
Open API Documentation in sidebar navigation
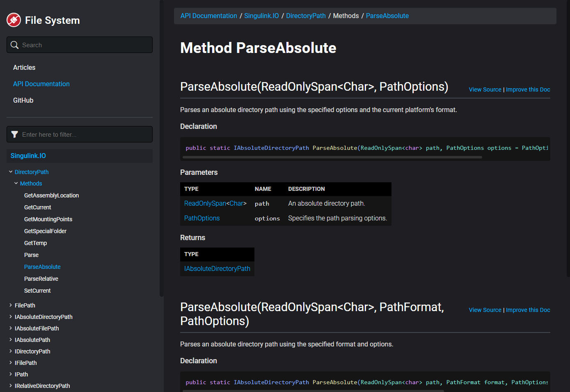41,84
